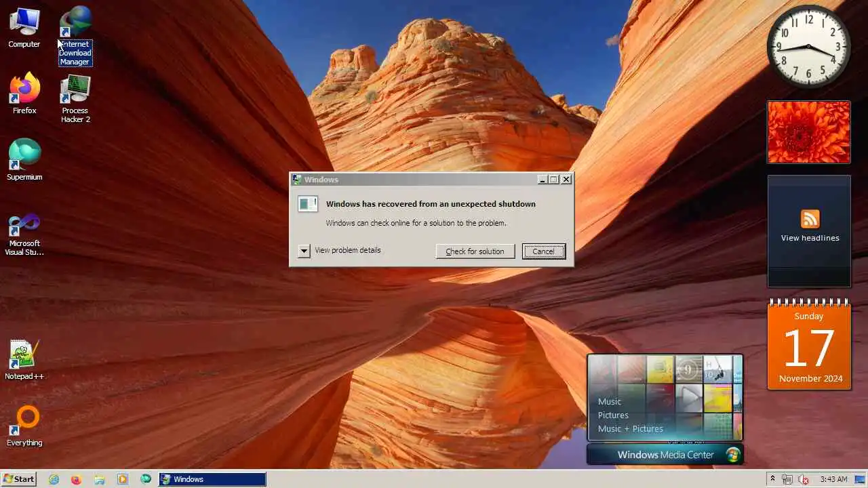Show hidden system tray icons
The image size is (868, 488).
772,479
